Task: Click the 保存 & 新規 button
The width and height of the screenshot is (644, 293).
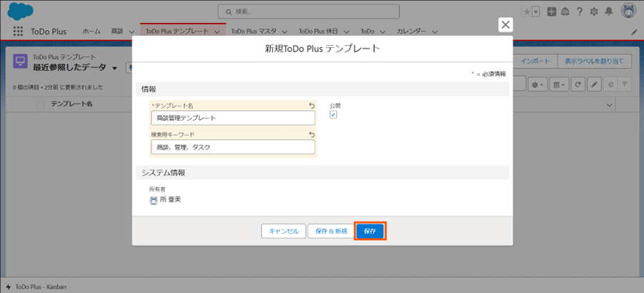Action: [331, 232]
